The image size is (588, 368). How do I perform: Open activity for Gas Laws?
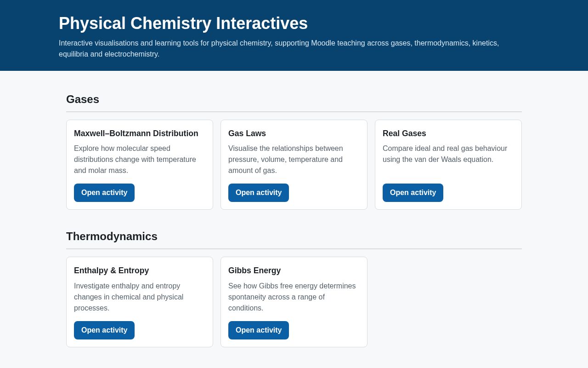[259, 193]
